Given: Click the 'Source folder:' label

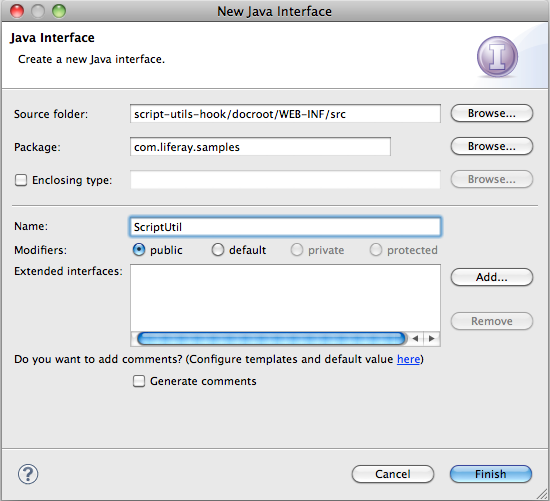Looking at the screenshot, I should pos(51,114).
